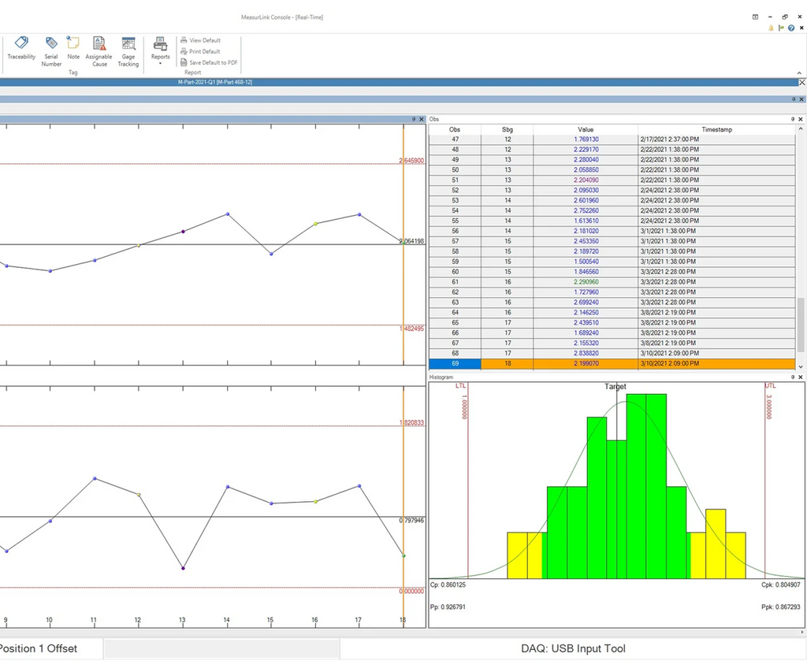Launch Gage Tracking

coord(128,49)
